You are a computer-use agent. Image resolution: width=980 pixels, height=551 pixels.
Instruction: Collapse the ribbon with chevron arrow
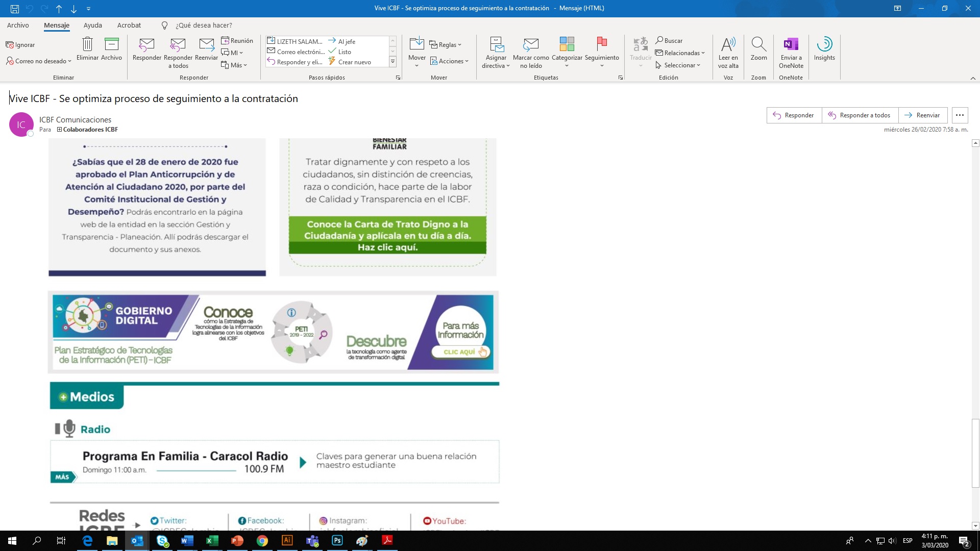click(x=973, y=78)
